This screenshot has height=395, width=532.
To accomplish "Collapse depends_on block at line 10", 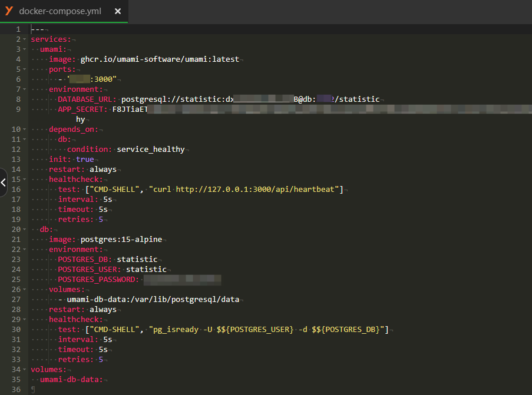I will coord(24,130).
